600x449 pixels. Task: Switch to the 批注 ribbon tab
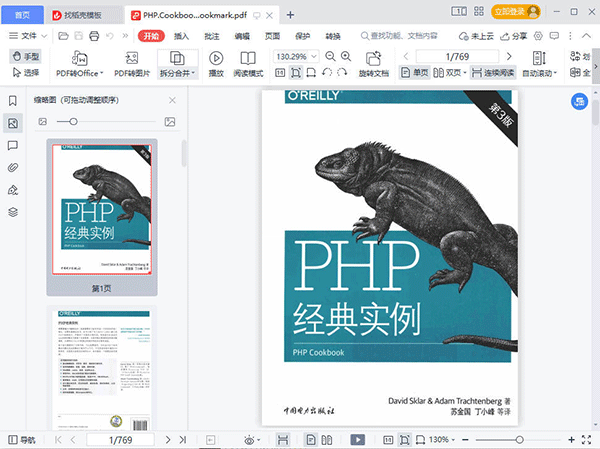pyautogui.click(x=212, y=36)
